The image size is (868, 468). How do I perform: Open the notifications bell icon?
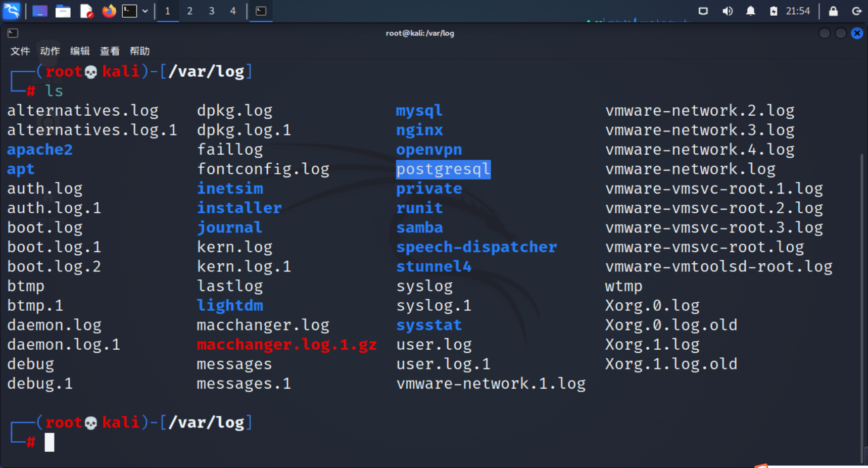(x=751, y=11)
